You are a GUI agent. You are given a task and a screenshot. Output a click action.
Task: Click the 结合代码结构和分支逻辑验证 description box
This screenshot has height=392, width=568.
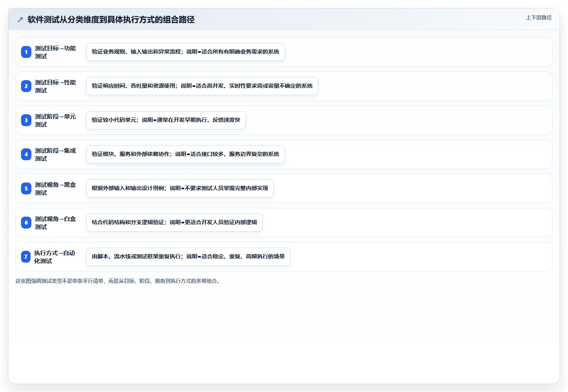[174, 223]
